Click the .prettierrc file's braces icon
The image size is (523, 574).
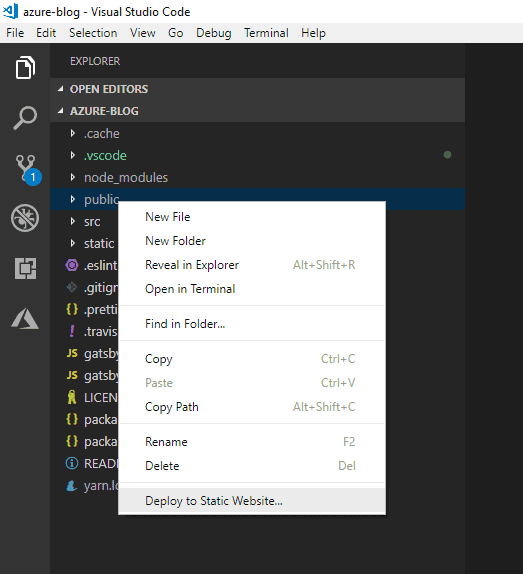tap(72, 309)
